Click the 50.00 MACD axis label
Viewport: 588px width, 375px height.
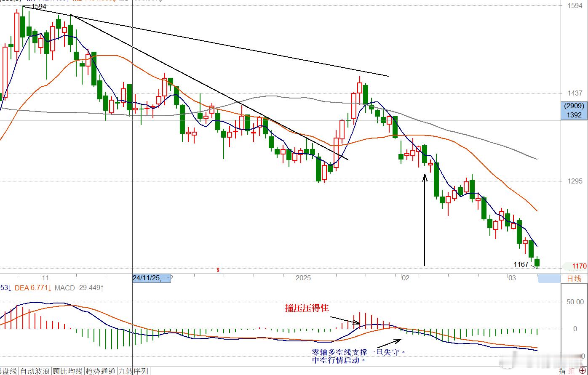(x=575, y=302)
